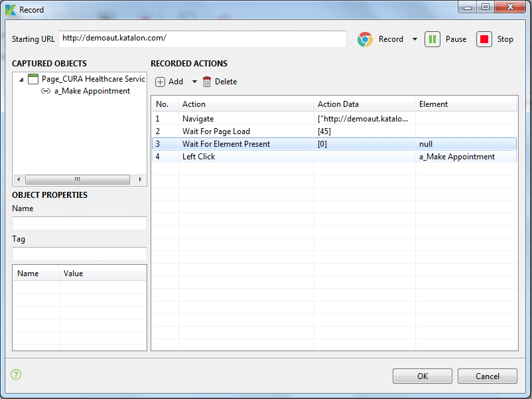This screenshot has height=399, width=532.
Task: Maximize the Record window
Action: tap(486, 7)
